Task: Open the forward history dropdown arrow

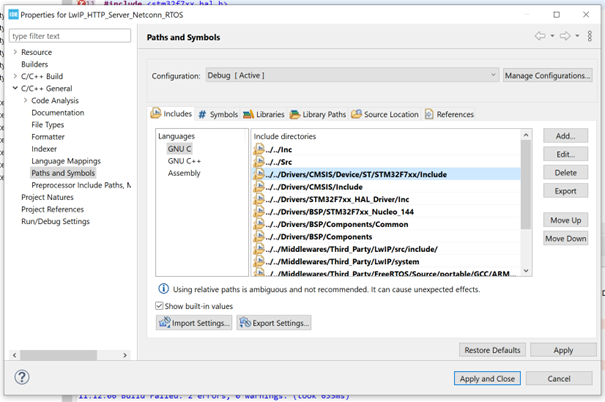Action: (x=577, y=36)
